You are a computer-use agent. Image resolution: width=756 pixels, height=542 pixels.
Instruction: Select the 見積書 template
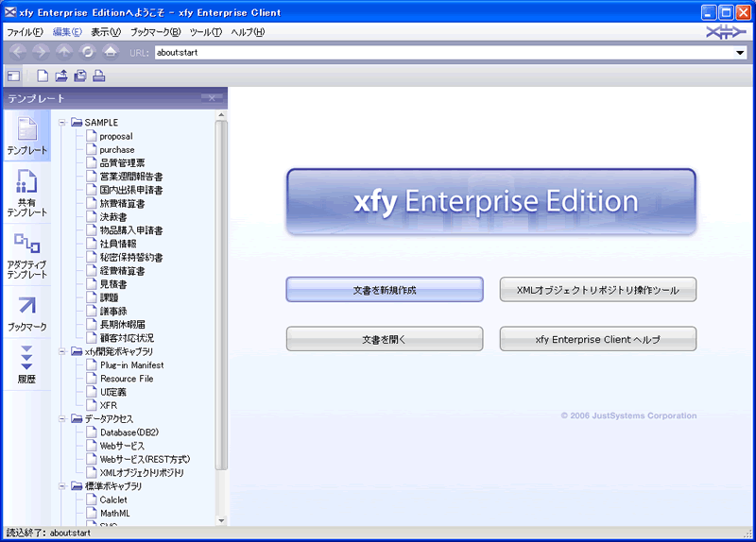click(113, 285)
